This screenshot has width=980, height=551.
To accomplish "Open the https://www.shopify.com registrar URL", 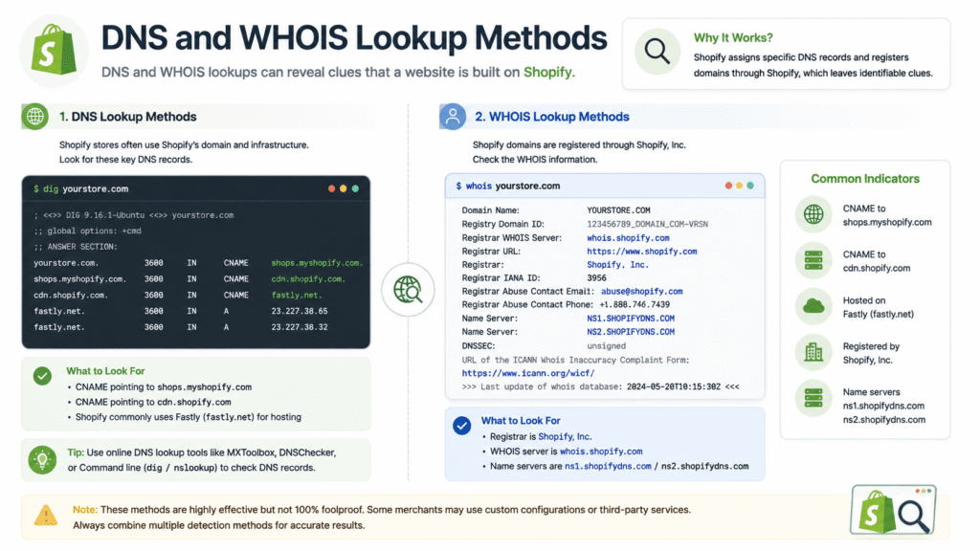I will (641, 252).
